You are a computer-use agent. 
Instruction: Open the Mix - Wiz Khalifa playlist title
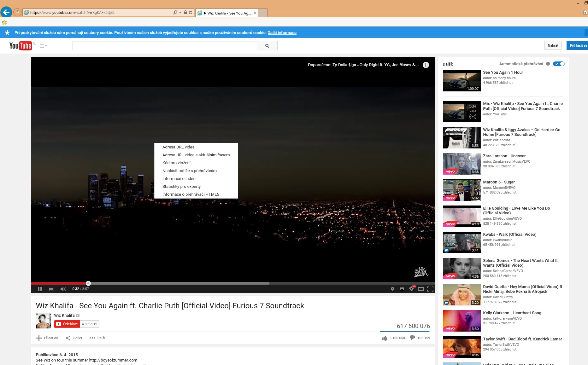click(x=523, y=106)
